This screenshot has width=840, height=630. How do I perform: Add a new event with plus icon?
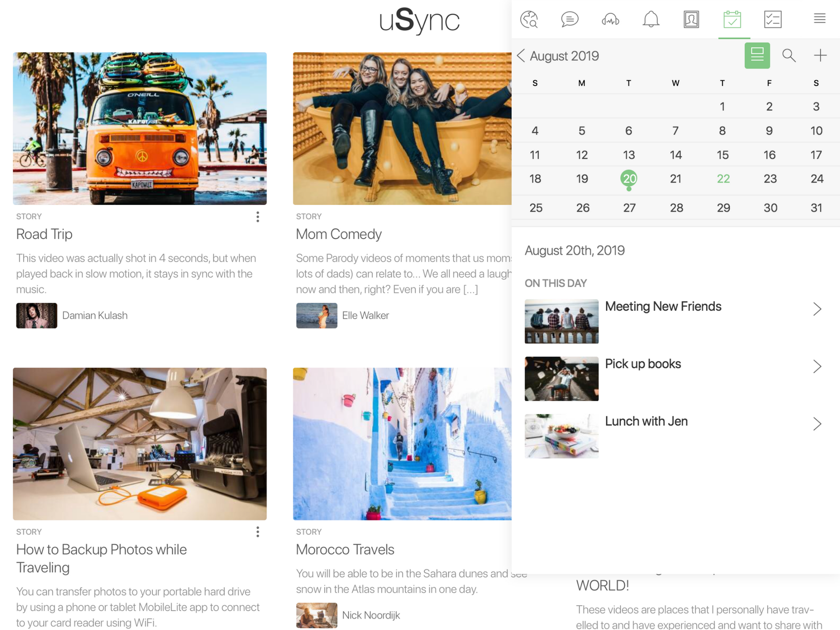(820, 55)
